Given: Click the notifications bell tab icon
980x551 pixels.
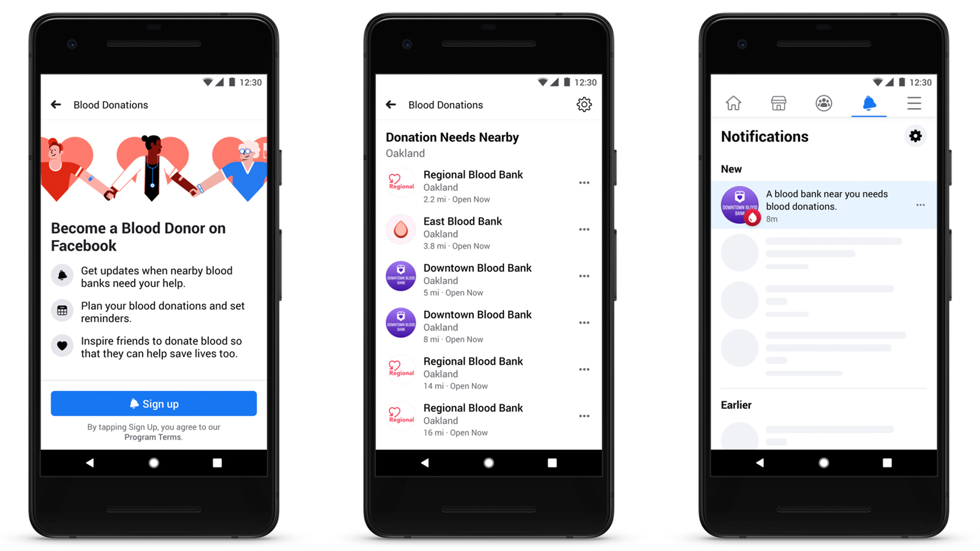Looking at the screenshot, I should coord(868,103).
